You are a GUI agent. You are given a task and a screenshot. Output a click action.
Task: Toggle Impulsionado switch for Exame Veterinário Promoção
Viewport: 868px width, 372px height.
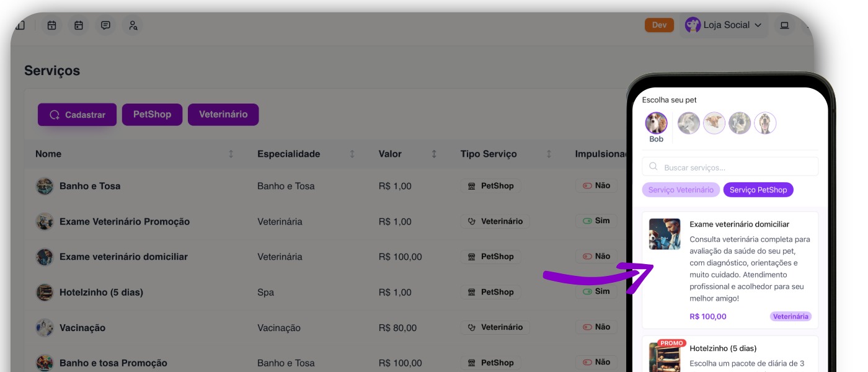(587, 221)
